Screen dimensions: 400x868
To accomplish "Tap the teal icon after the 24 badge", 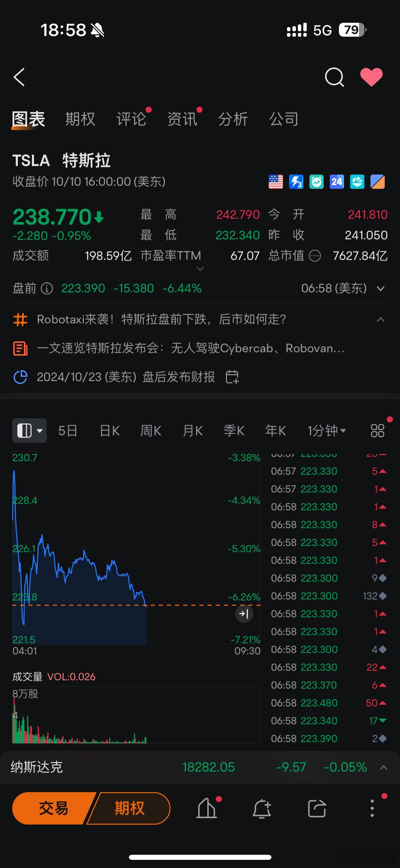I will [357, 182].
